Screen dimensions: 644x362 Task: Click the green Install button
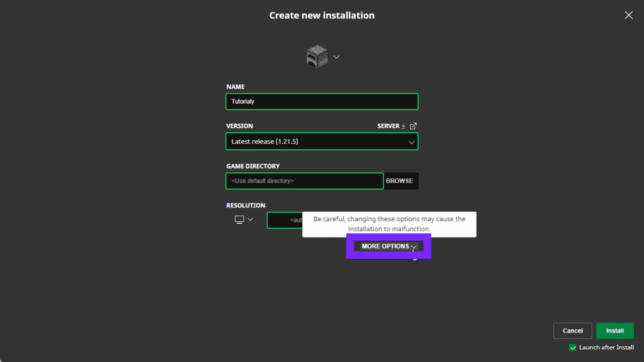click(x=615, y=331)
